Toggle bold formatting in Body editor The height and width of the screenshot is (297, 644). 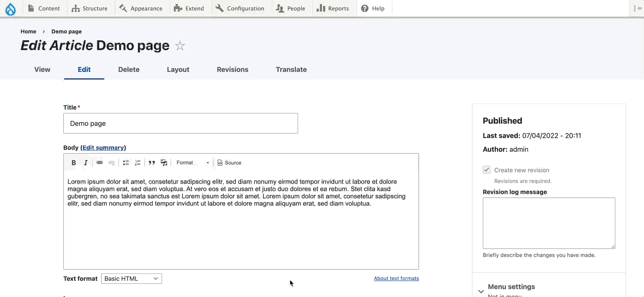point(74,163)
